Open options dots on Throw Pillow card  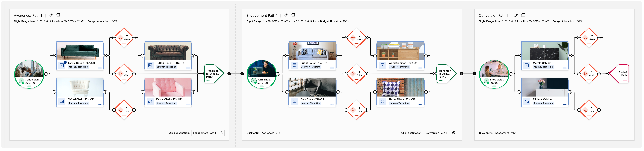coord(420,104)
